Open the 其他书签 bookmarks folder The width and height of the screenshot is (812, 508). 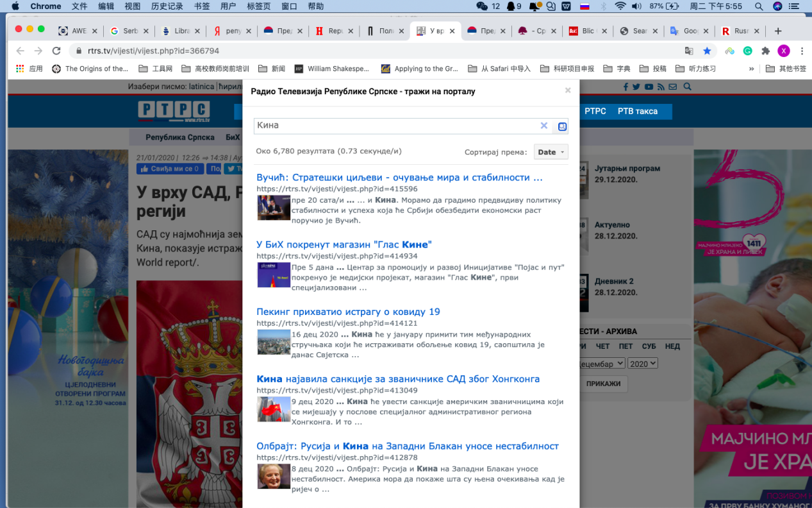[786, 69]
